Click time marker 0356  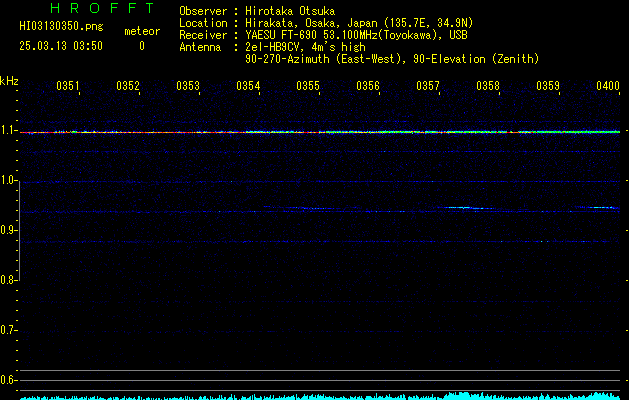[x=368, y=85]
